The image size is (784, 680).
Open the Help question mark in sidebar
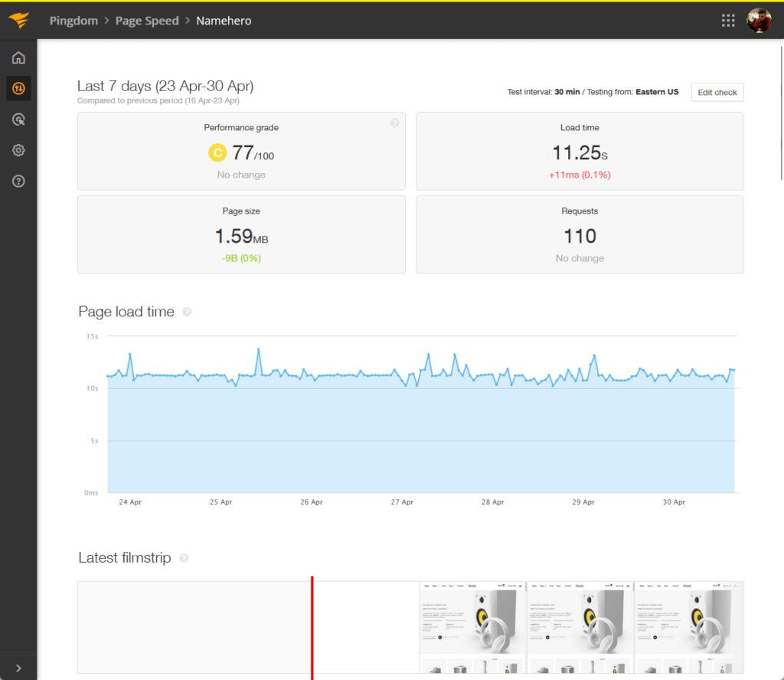[x=18, y=181]
